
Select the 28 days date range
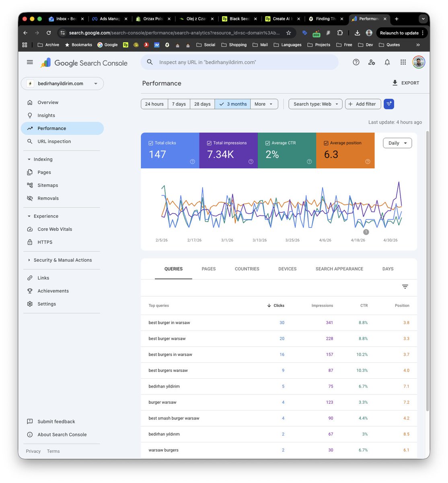[x=202, y=104]
